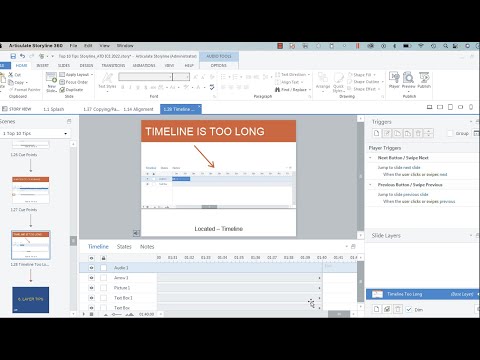The image size is (480, 360).
Task: Click delete layer trash icon
Action: click(398, 309)
